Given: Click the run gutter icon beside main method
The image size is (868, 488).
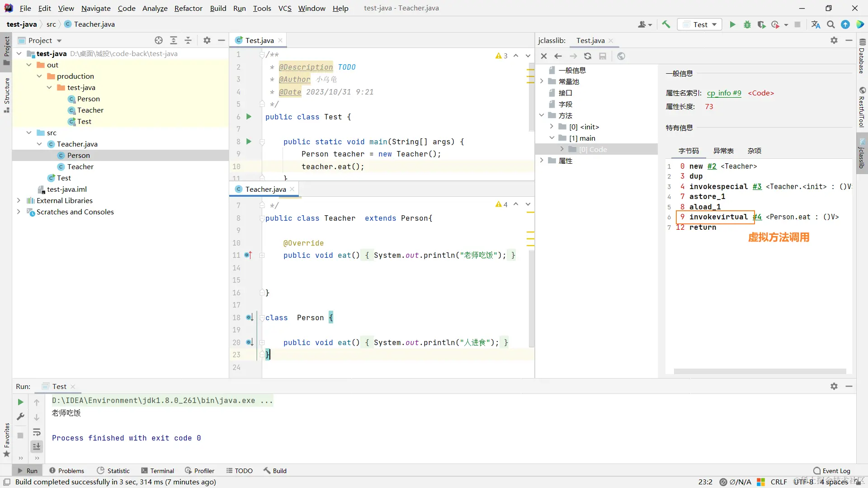Looking at the screenshot, I should 249,142.
